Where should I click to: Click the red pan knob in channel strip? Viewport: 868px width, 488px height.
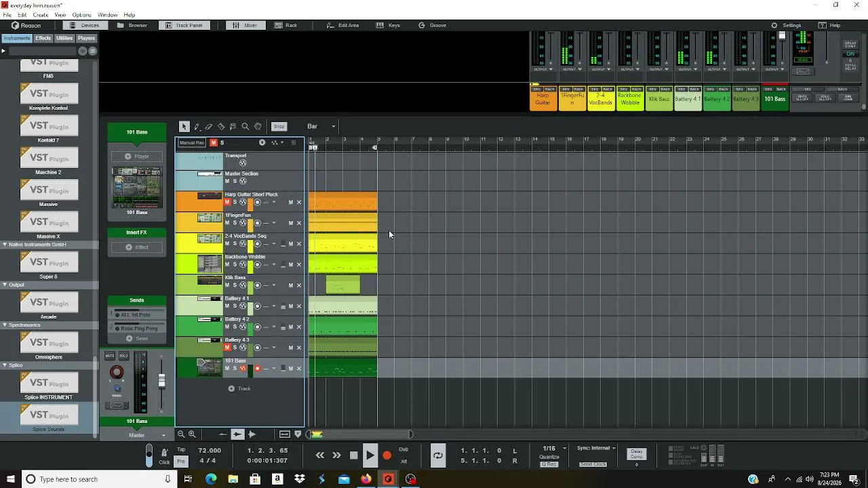117,372
